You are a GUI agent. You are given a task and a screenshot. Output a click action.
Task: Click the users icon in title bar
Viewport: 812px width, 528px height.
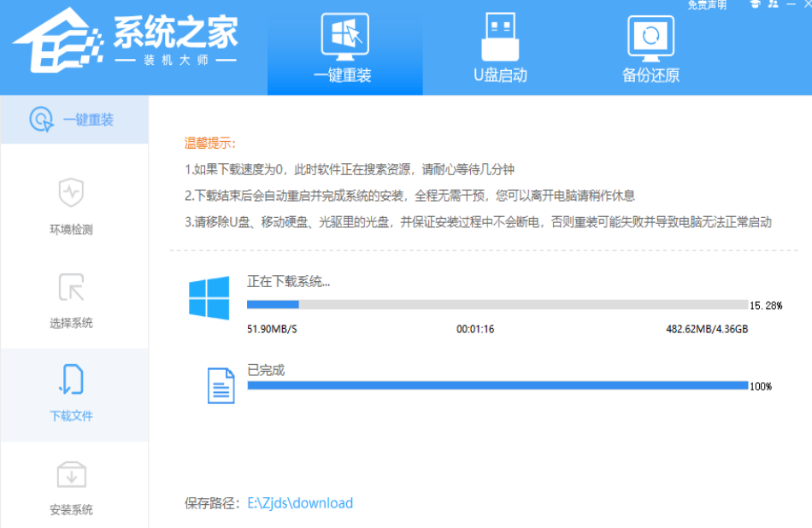(x=774, y=4)
